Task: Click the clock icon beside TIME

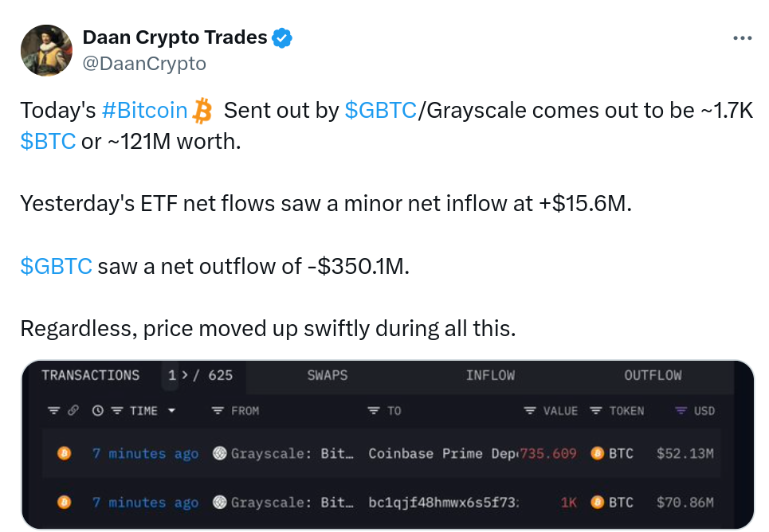Action: coord(97,410)
